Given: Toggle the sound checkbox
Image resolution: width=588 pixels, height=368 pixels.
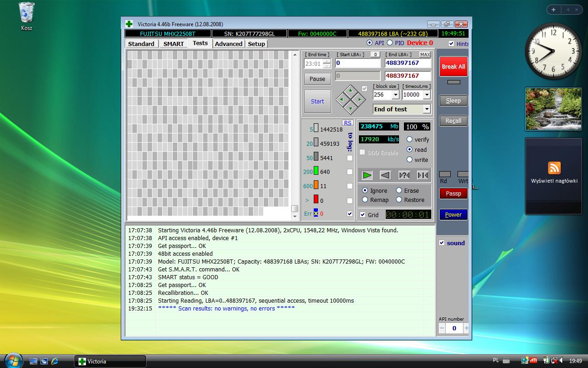Looking at the screenshot, I should [x=441, y=243].
